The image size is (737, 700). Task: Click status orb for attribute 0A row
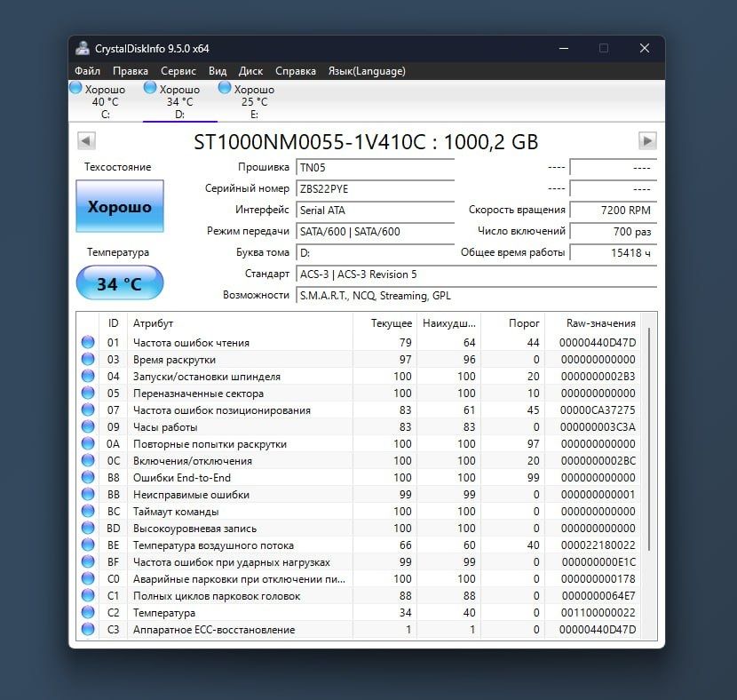88,444
